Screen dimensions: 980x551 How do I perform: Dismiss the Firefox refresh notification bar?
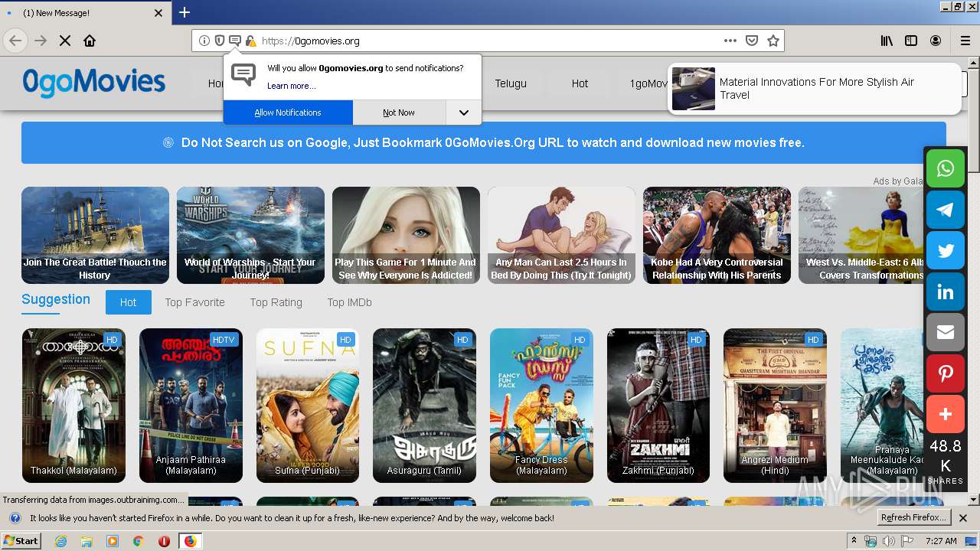tap(963, 518)
